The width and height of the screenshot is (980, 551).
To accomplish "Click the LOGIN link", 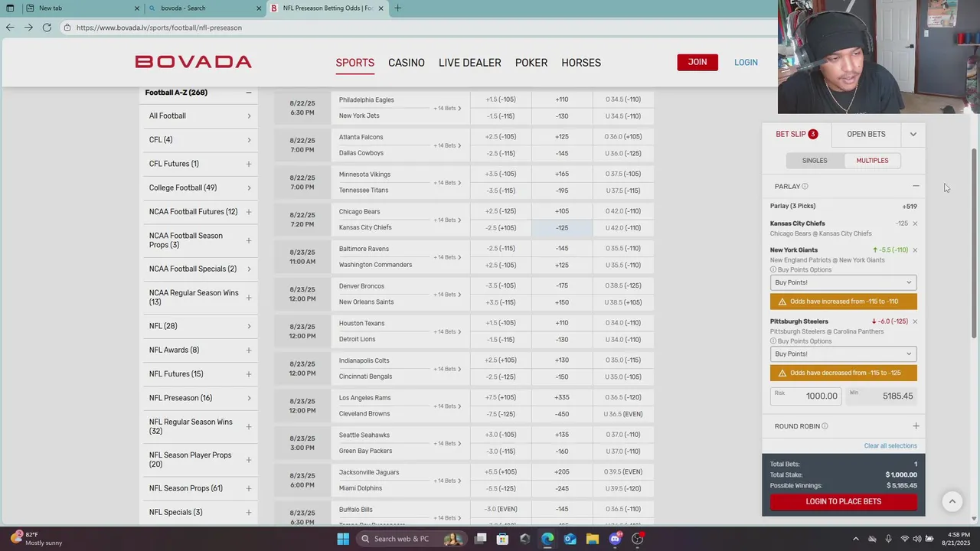I will (746, 63).
